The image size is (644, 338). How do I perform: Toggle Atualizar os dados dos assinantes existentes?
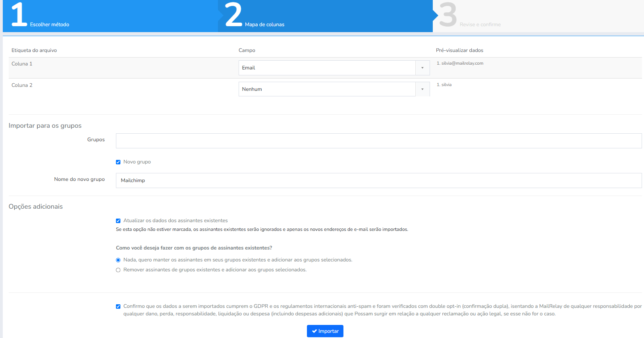(x=118, y=221)
